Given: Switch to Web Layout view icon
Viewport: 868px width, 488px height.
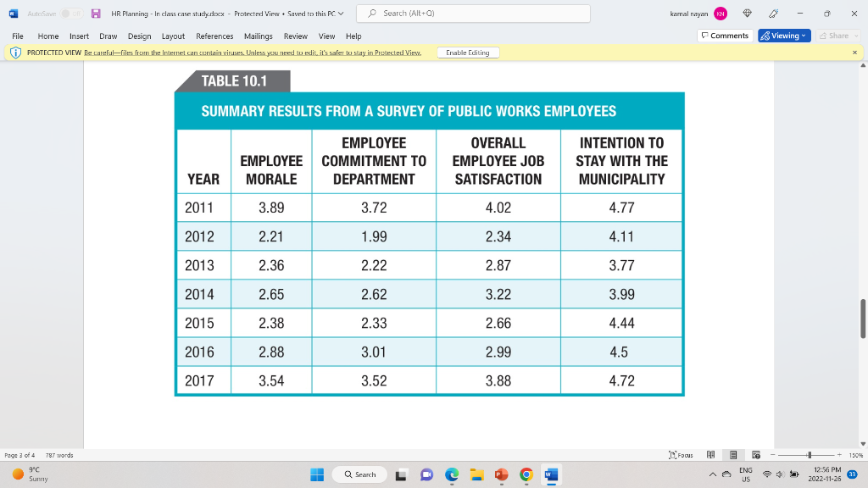Looking at the screenshot, I should (755, 455).
